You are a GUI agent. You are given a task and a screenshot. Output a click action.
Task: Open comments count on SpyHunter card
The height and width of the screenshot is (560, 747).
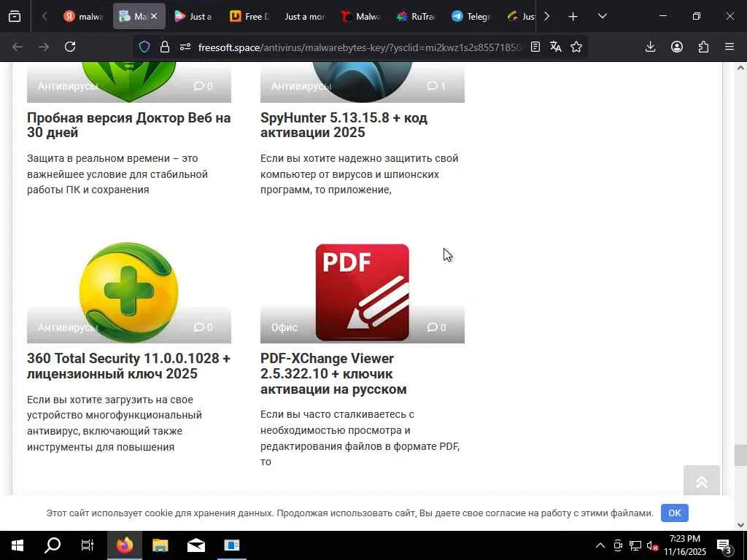436,86
